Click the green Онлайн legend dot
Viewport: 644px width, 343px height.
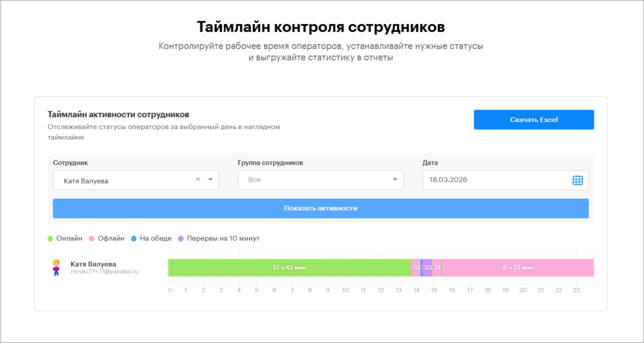click(x=51, y=239)
